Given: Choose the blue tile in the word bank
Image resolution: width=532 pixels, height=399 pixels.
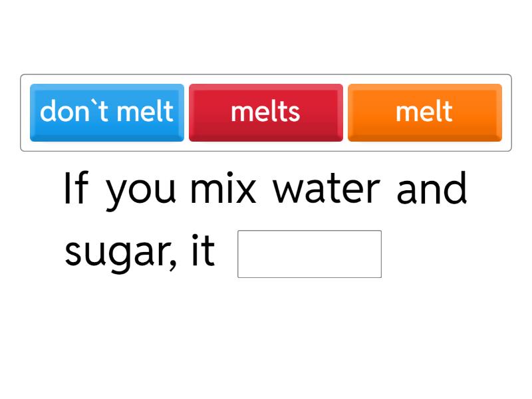Looking at the screenshot, I should coord(107,112).
